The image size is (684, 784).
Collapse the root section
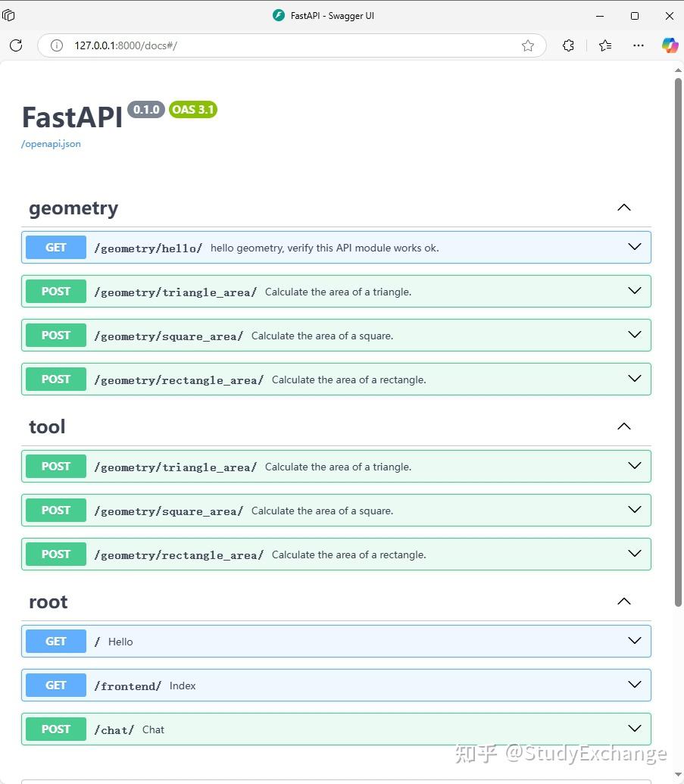624,601
